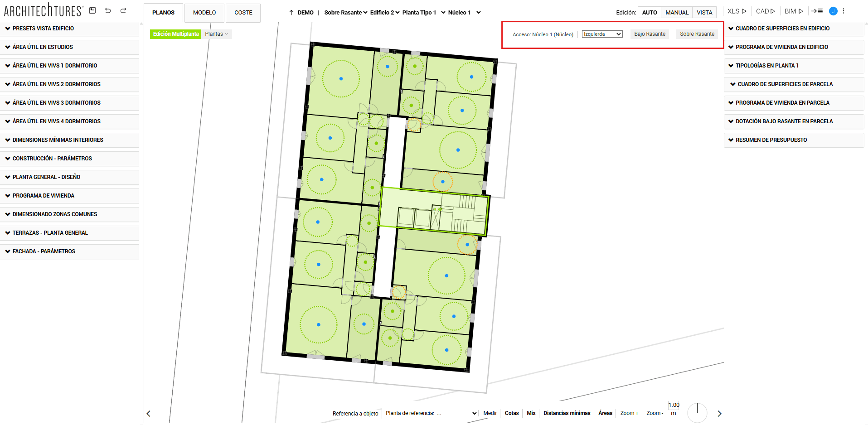Screen dimensions: 868x425
Task: Open the blue user account icon
Action: click(x=833, y=11)
